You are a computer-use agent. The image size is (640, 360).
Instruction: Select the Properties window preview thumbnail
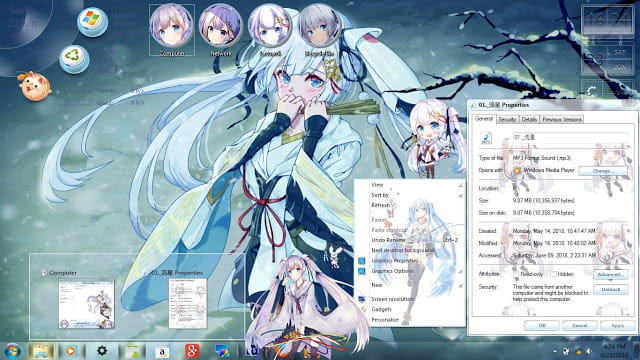point(188,303)
